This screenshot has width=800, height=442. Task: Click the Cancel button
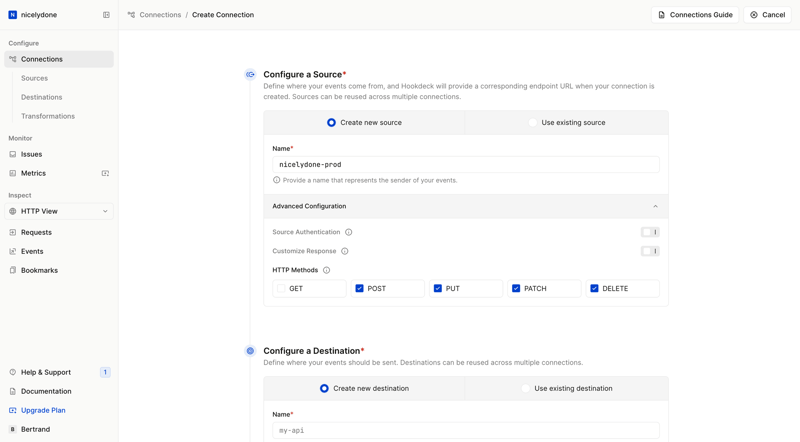coord(767,15)
